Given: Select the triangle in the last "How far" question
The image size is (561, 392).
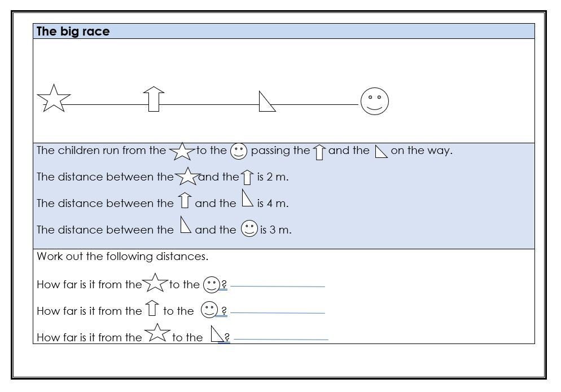Looking at the screenshot, I should click(x=217, y=335).
